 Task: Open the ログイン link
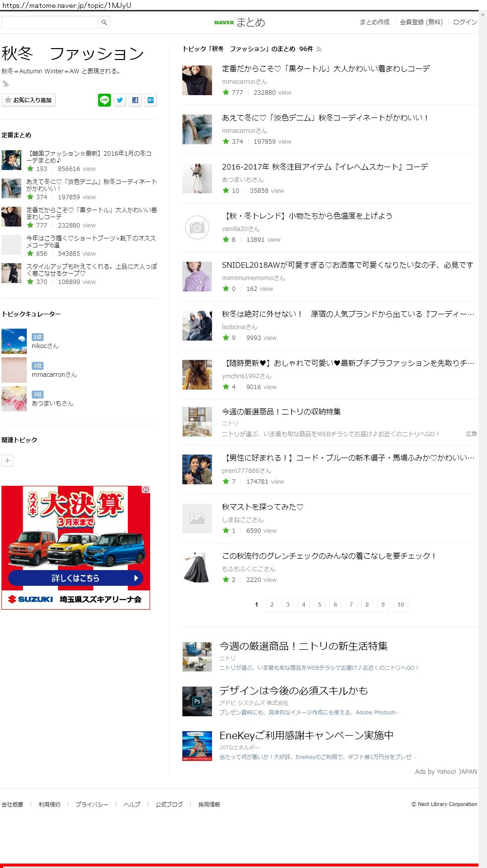(x=465, y=22)
